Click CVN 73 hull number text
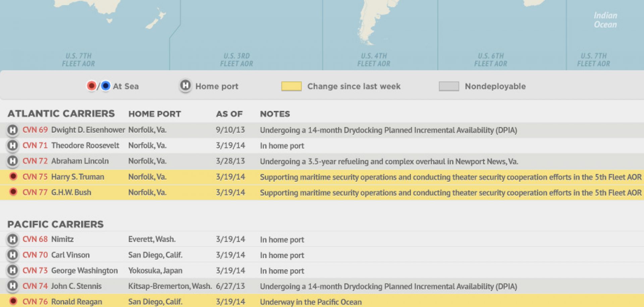Viewport: 644px width, 307px height. (35, 270)
